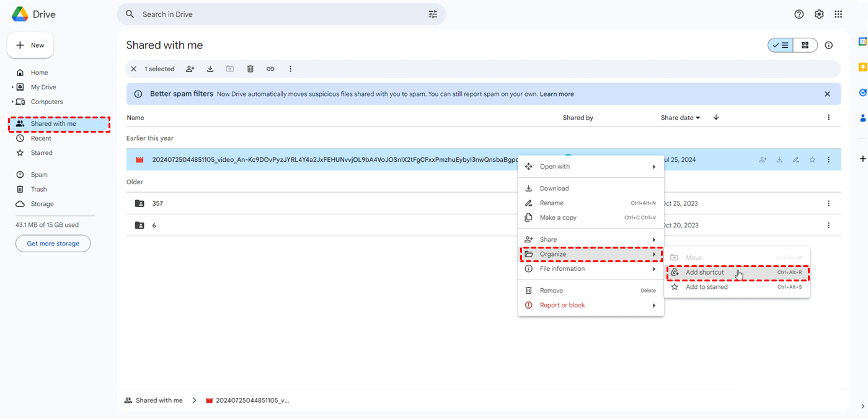
Task: Reverse sort direction arrow
Action: (x=716, y=118)
